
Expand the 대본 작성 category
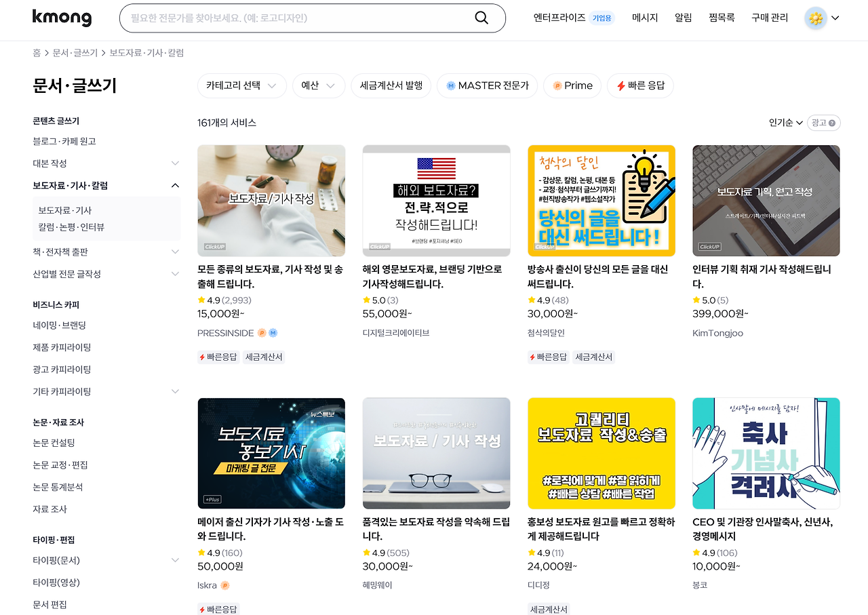pyautogui.click(x=175, y=163)
